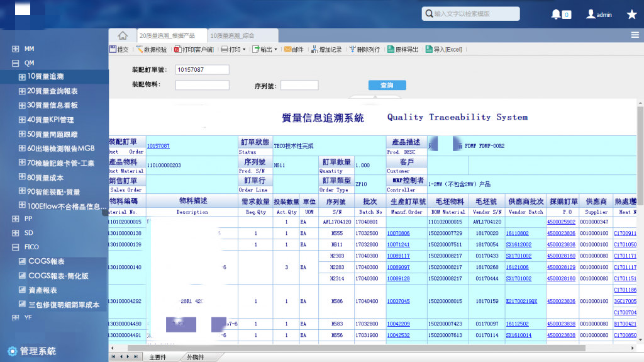Expand the MM tree node
The width and height of the screenshot is (644, 362).
pyautogui.click(x=16, y=48)
